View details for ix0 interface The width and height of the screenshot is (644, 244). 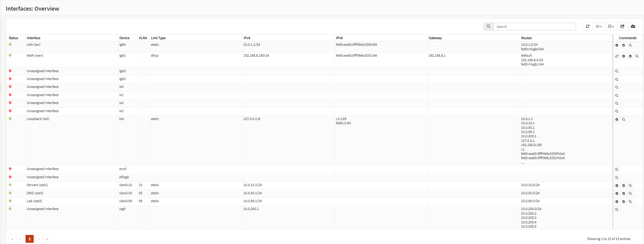(617, 87)
